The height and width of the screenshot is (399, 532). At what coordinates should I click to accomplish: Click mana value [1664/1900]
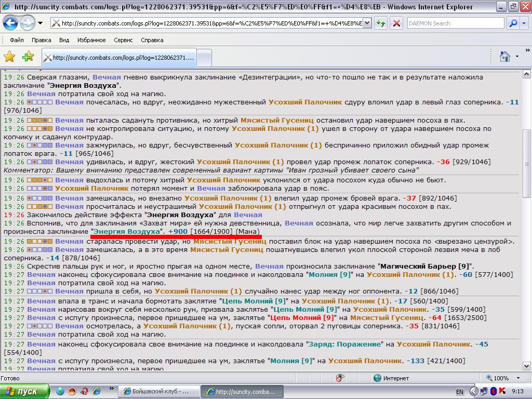212,231
